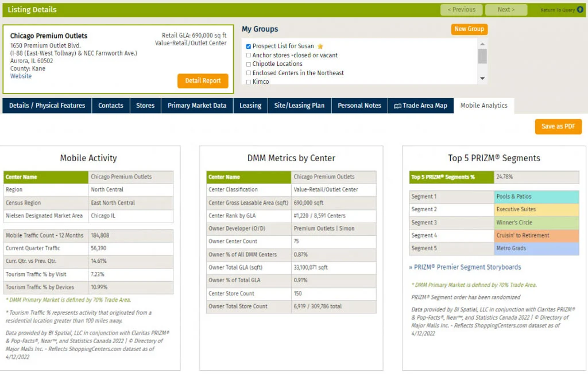
Task: Select the Mobile Analytics tab
Action: point(483,106)
